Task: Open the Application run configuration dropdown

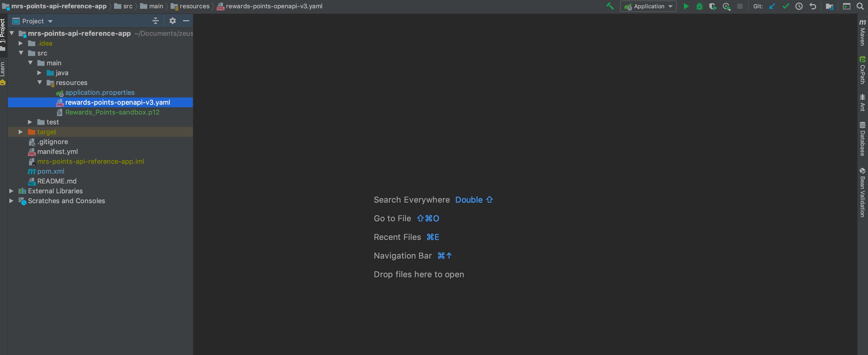Action: coord(648,6)
